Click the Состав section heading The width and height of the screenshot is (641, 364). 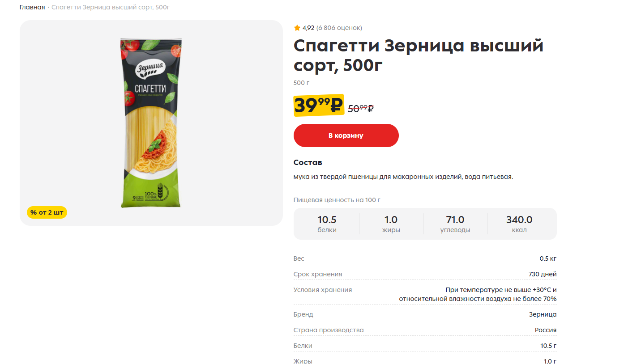(x=308, y=162)
